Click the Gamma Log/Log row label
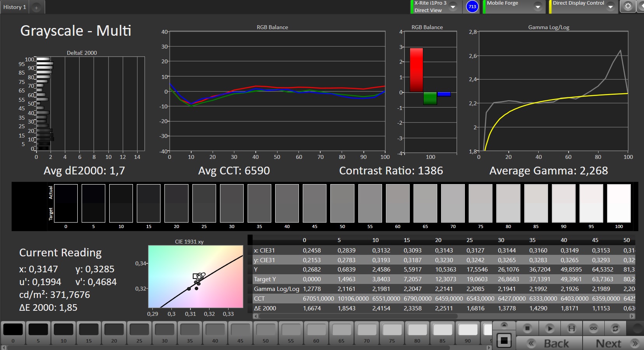Viewport: 644px width, 350px height. pos(276,289)
